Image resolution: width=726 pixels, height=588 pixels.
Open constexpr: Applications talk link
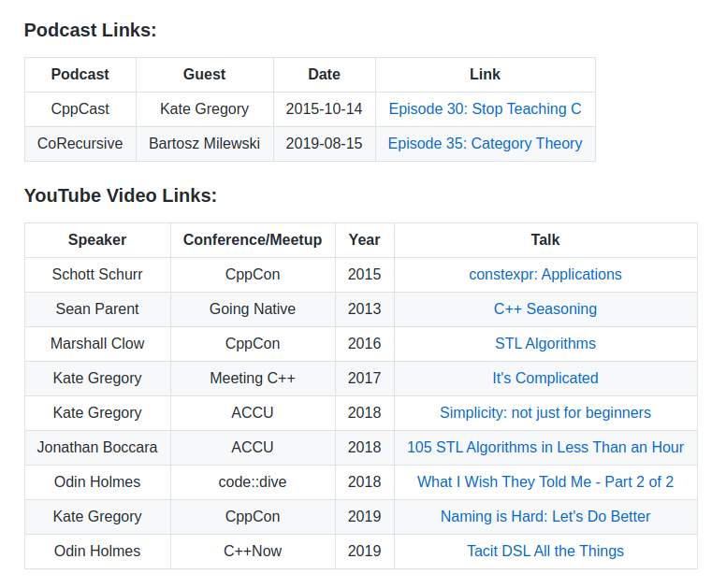tap(544, 275)
